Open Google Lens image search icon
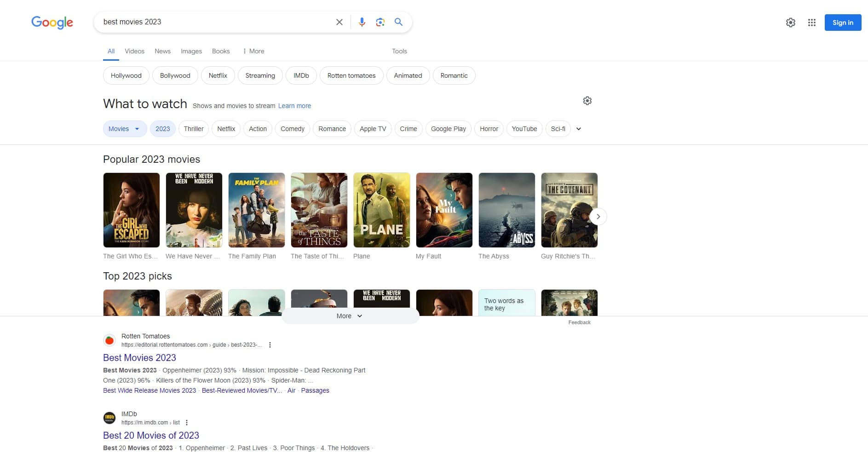This screenshot has width=868, height=452. coord(380,22)
